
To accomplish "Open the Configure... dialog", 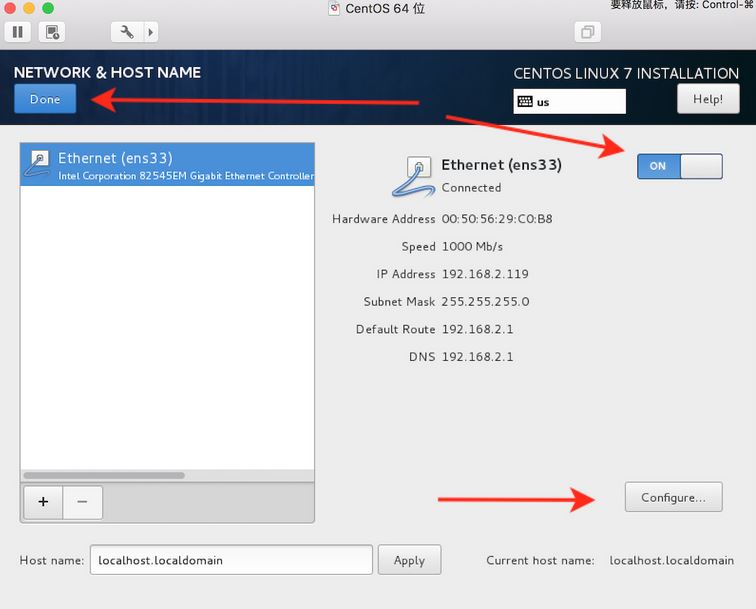I will point(673,497).
